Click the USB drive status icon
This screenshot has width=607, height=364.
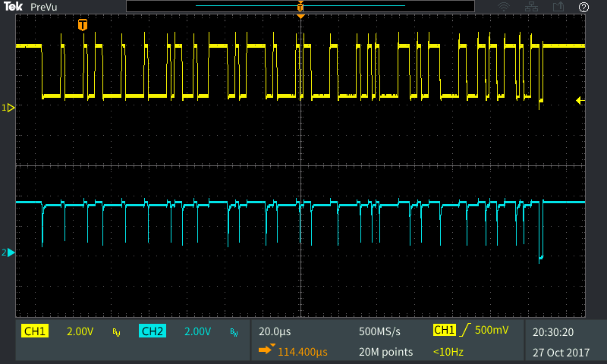558,7
